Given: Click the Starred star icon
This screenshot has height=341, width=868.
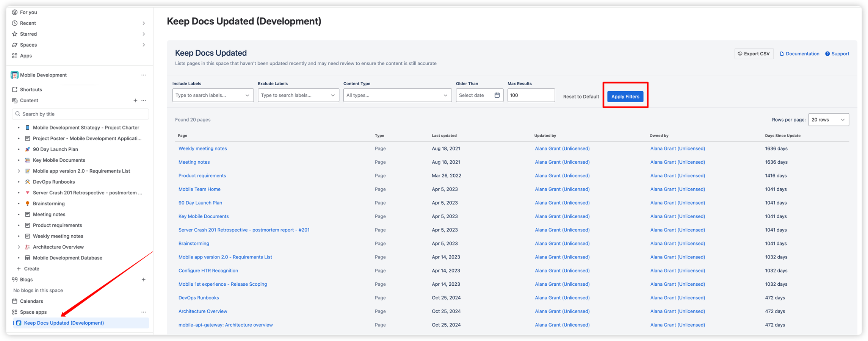Looking at the screenshot, I should click(14, 34).
